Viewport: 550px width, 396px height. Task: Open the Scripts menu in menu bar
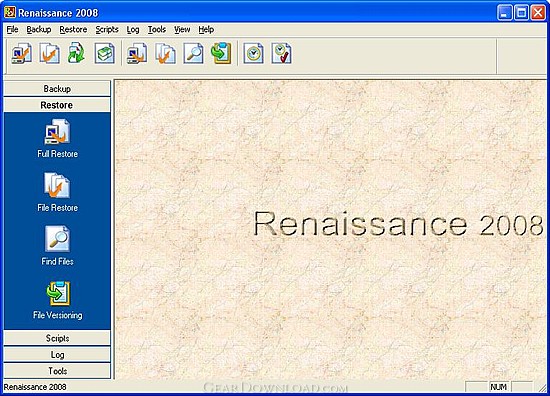pos(107,30)
